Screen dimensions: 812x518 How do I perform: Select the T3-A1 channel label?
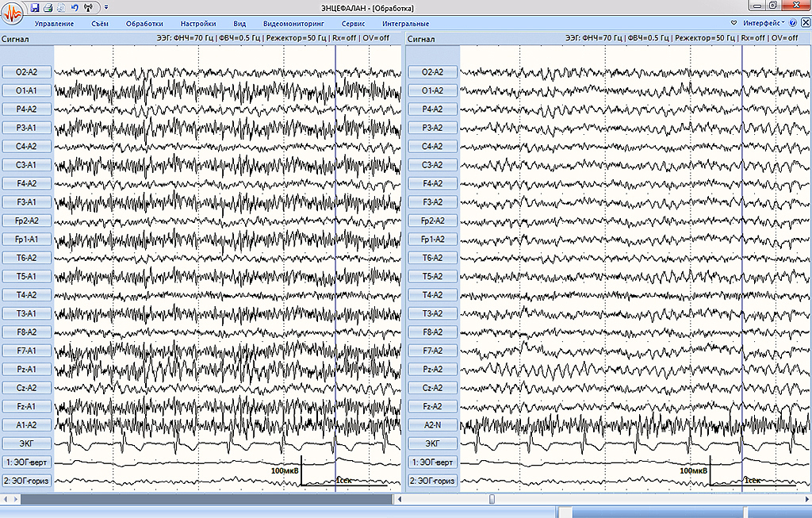27,313
